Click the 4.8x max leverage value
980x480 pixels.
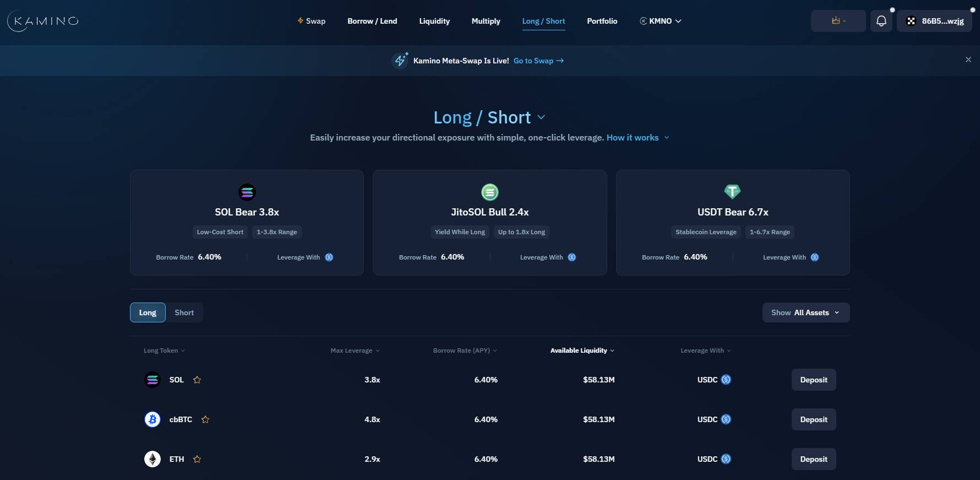pyautogui.click(x=372, y=419)
